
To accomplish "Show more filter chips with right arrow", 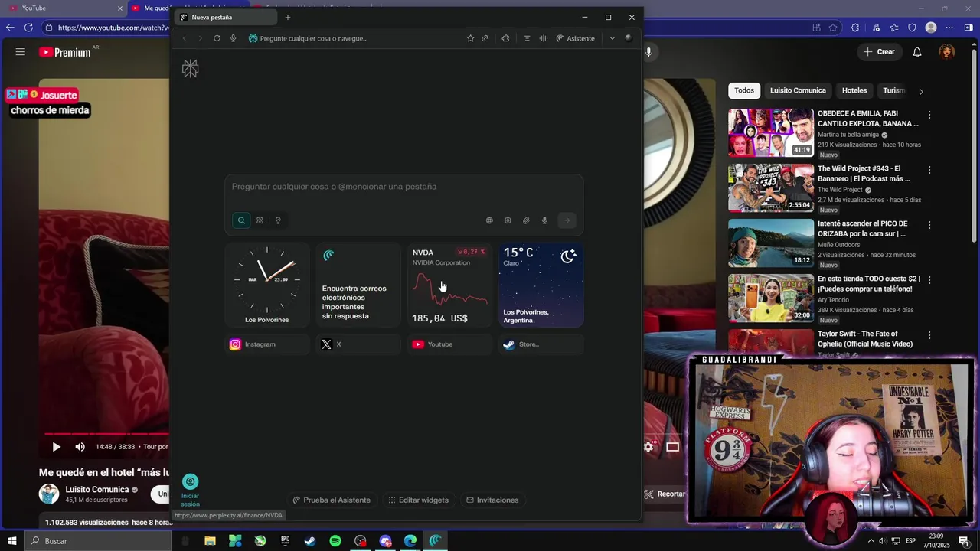I will pyautogui.click(x=920, y=91).
